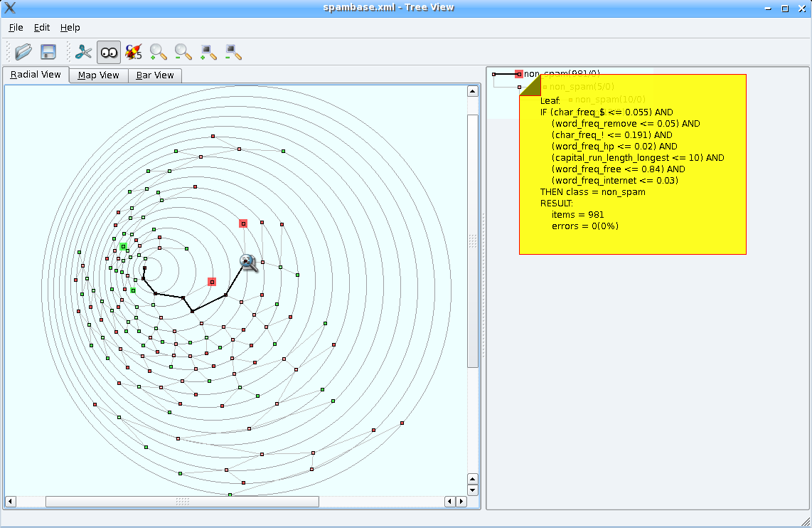Viewport: 812px width, 528px height.
Task: Click the 'errors = 0(0%)' tooltip text
Action: [584, 226]
